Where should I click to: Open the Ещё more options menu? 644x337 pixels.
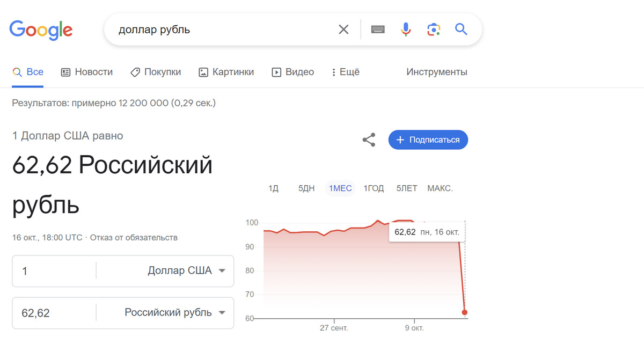(x=346, y=72)
